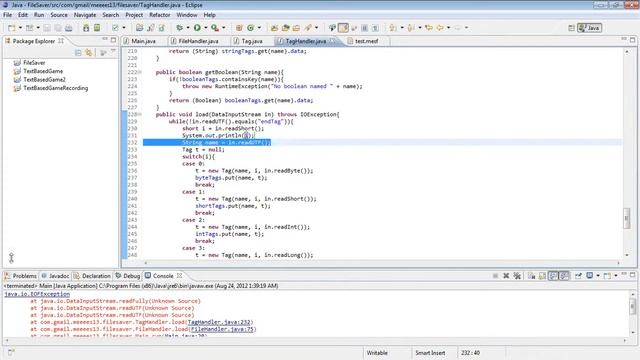Click the New Java Package icon
The height and width of the screenshot is (360, 640).
239,28
